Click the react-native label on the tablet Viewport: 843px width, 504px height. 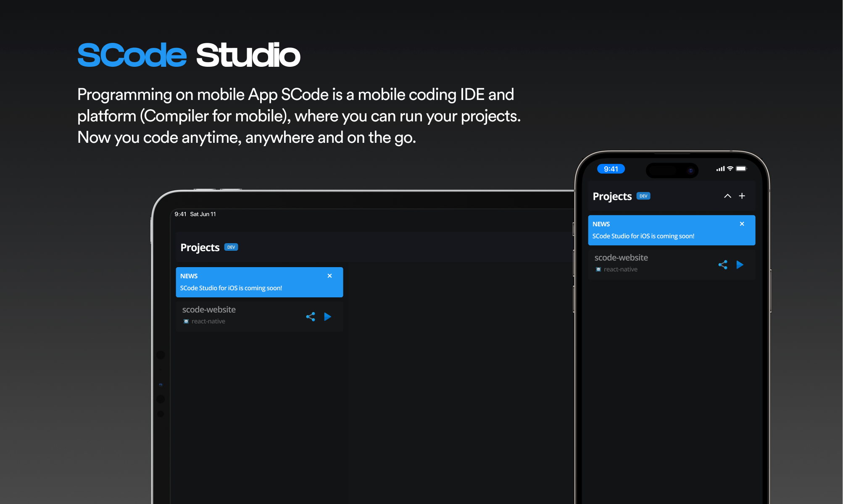(208, 321)
